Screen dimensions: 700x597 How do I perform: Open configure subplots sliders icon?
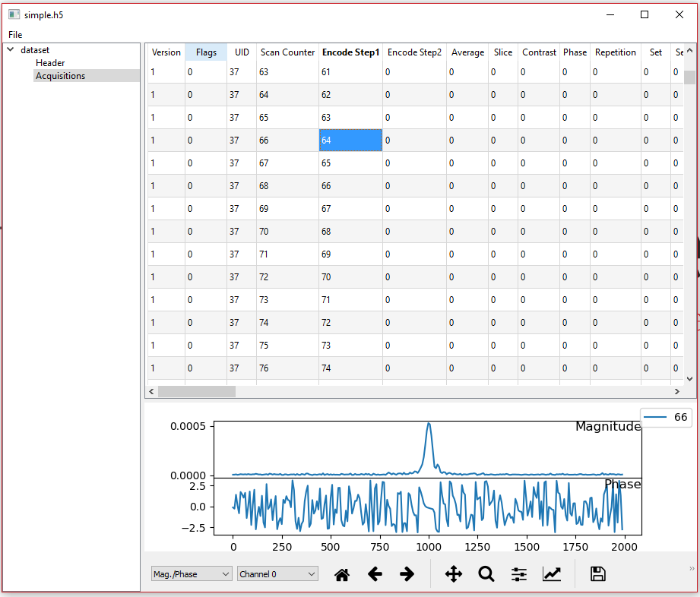(x=519, y=574)
